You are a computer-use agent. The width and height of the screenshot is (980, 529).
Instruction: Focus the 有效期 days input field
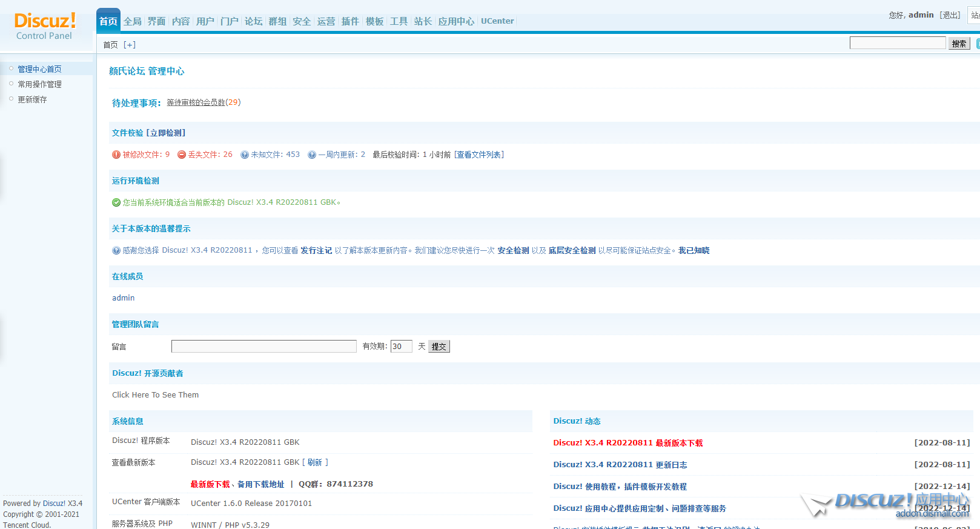pos(402,346)
